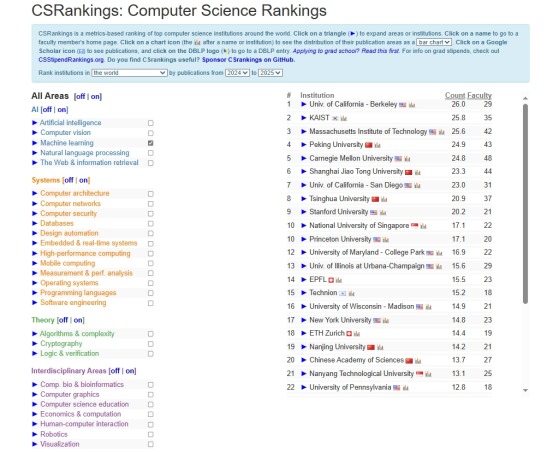The height and width of the screenshot is (452, 554).
Task: Expand Computer architecture area triangle
Action: point(35,194)
